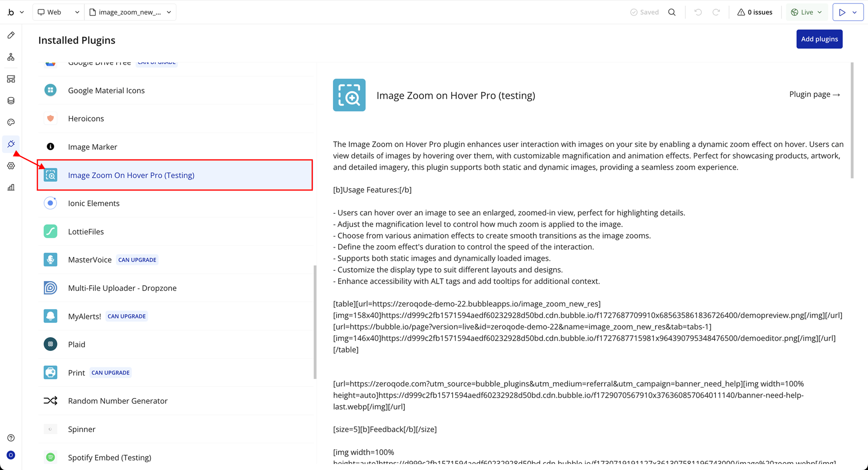Open the preview play button dropdown arrow

pos(855,12)
